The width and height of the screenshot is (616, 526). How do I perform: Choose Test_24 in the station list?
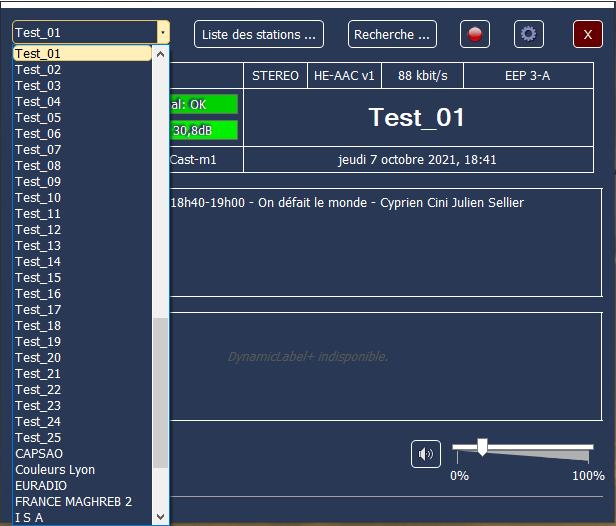[x=82, y=422]
